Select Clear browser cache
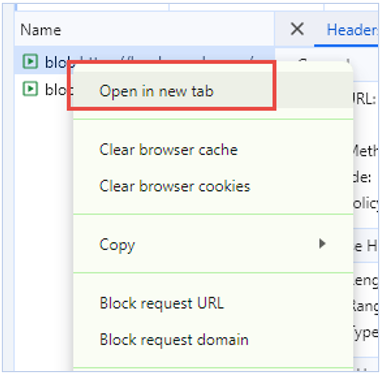This screenshot has height=374, width=383. pyautogui.click(x=168, y=150)
